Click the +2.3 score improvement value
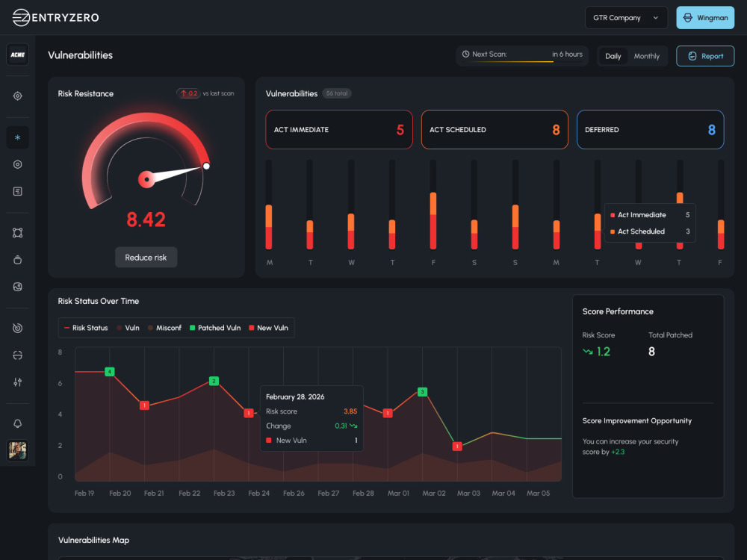 [618, 452]
